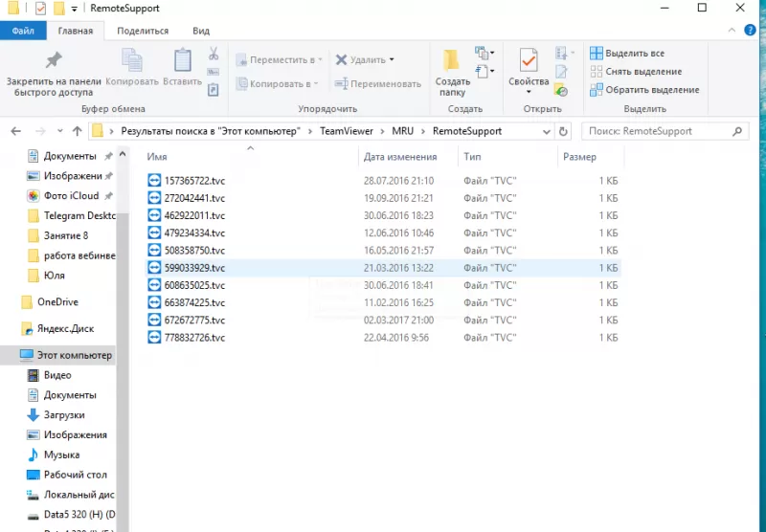Screen dimensions: 766x532
Task: Sort by Дата изменения column header
Action: click(x=400, y=157)
